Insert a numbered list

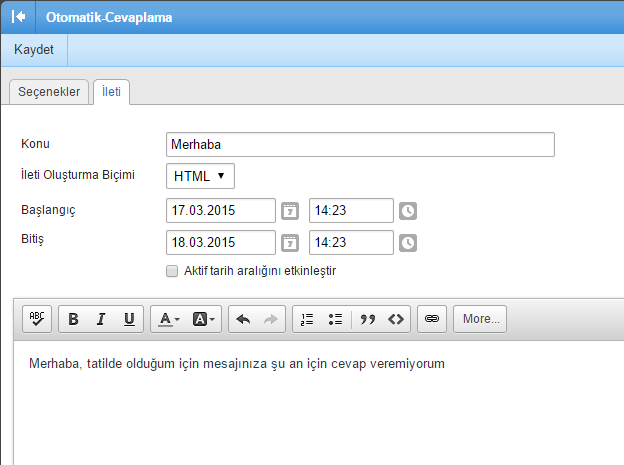coord(307,319)
